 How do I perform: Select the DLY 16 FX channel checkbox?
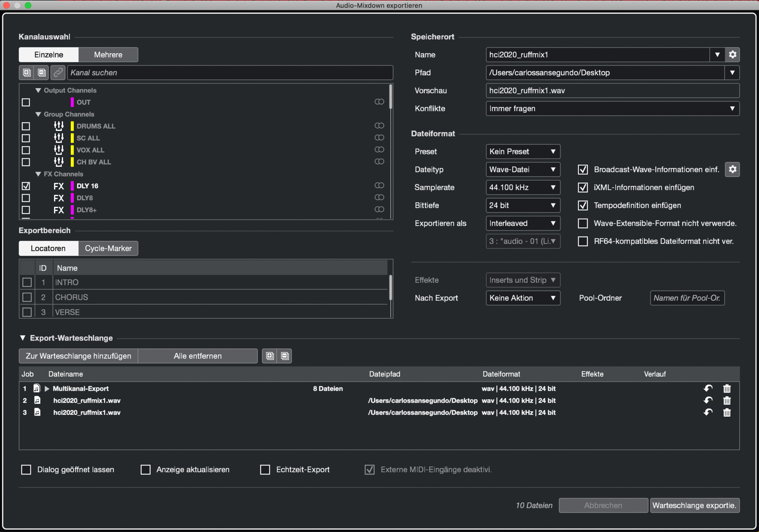26,186
